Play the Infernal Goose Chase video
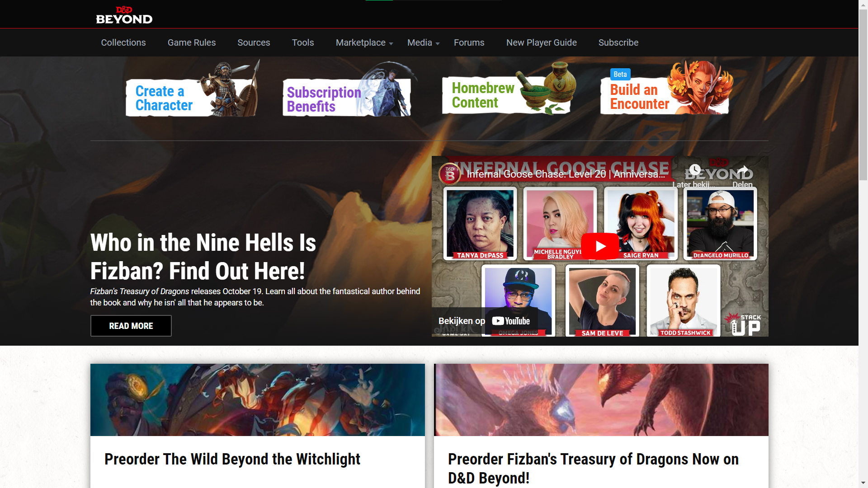Image resolution: width=868 pixels, height=488 pixels. tap(600, 246)
